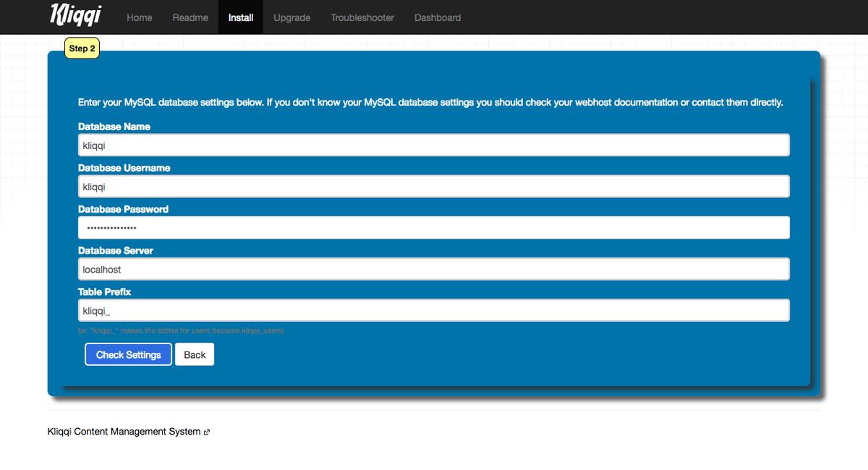Viewport: 868px width, 470px height.
Task: Go to the Home page
Action: pyautogui.click(x=140, y=17)
